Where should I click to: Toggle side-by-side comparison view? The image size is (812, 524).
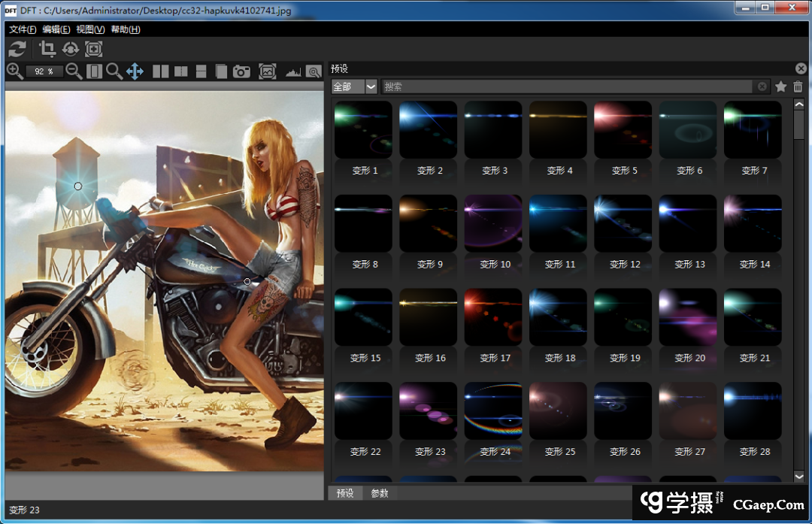161,71
